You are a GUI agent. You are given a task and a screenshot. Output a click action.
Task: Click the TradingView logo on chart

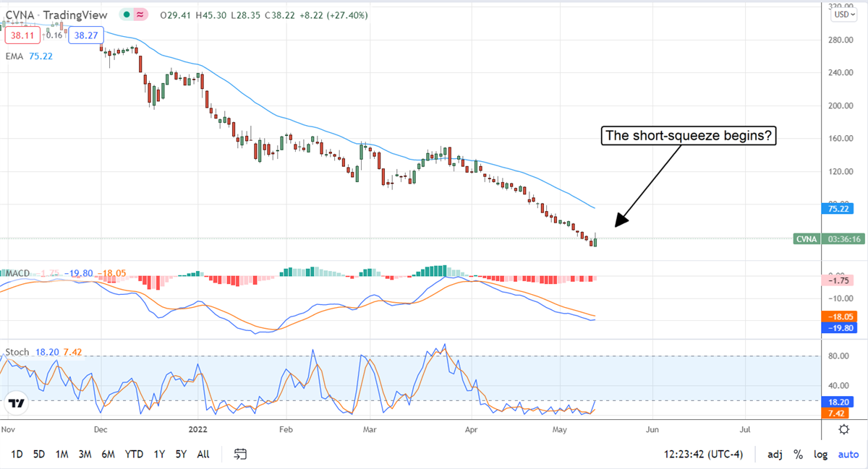coord(18,403)
